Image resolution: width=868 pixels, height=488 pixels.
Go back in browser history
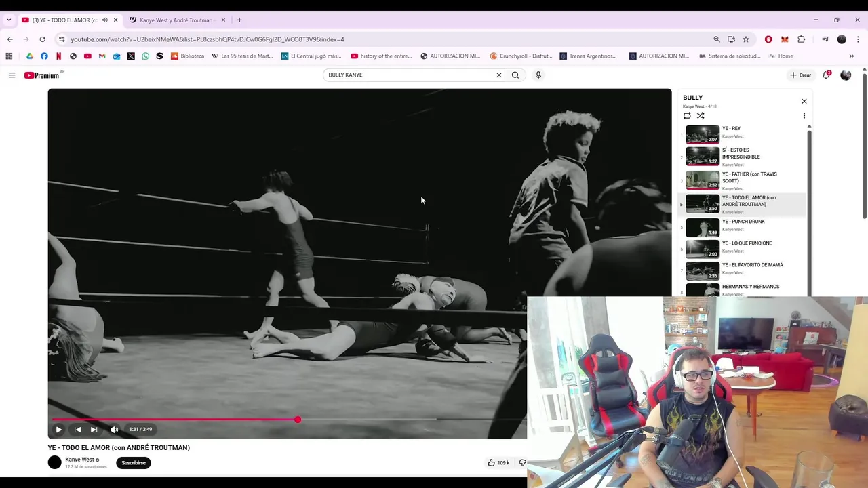(x=9, y=39)
